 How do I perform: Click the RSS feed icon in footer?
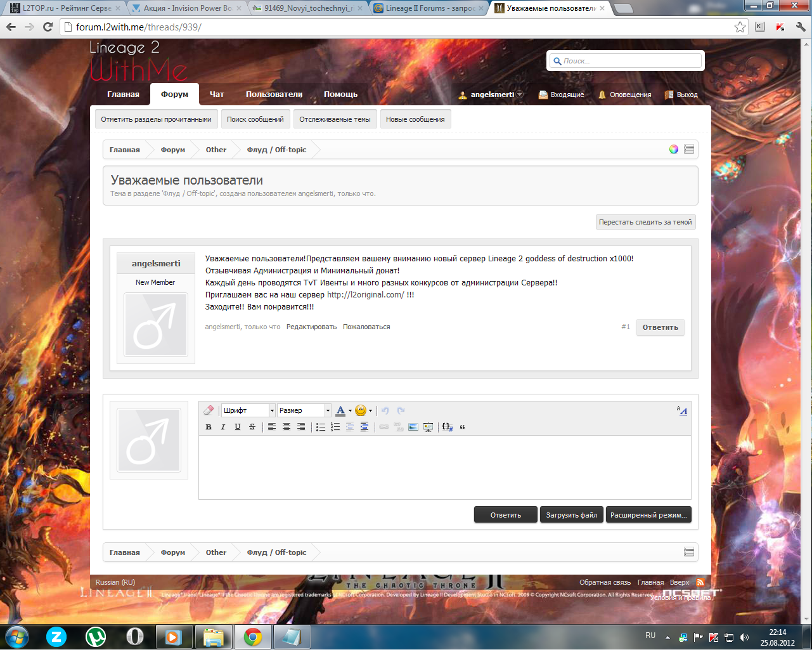tap(700, 582)
